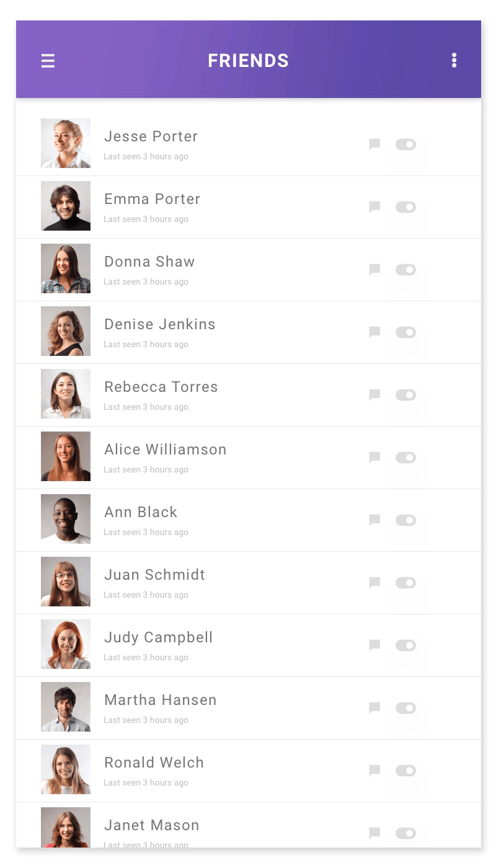The width and height of the screenshot is (496, 868).
Task: Click chat icon beside Emma Porter
Action: 374,207
